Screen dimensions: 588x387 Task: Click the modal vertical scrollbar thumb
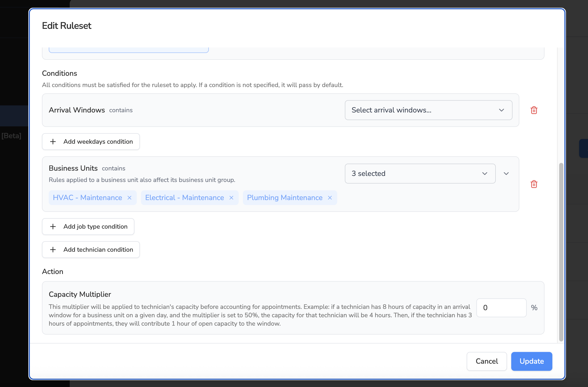[561, 252]
